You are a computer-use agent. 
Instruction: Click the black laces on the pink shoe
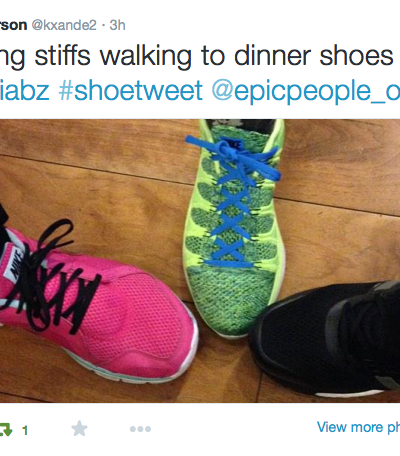click(50, 277)
